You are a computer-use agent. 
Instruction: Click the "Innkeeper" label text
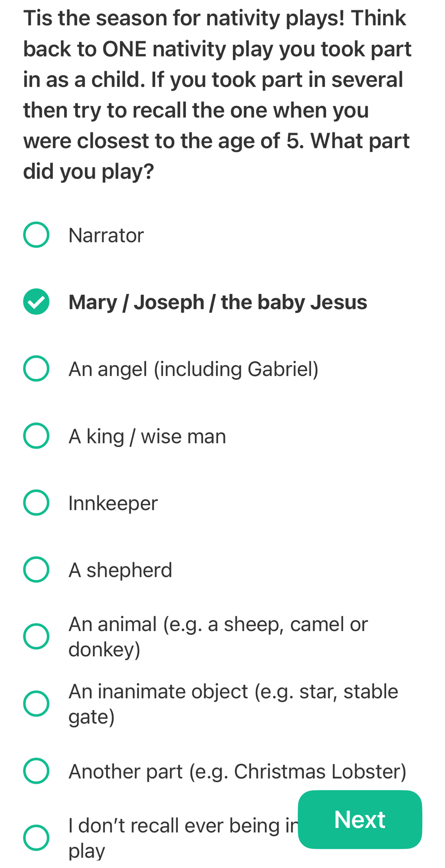click(x=113, y=503)
